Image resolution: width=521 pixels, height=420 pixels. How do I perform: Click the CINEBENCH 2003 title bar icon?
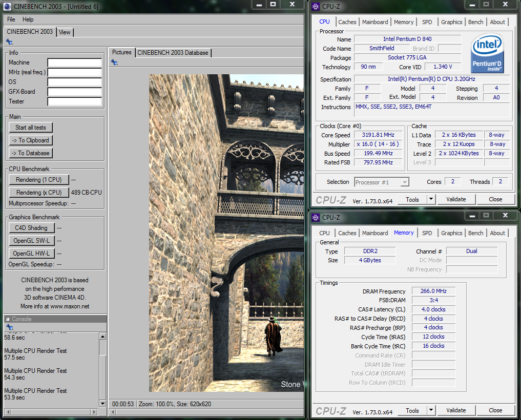pyautogui.click(x=7, y=6)
